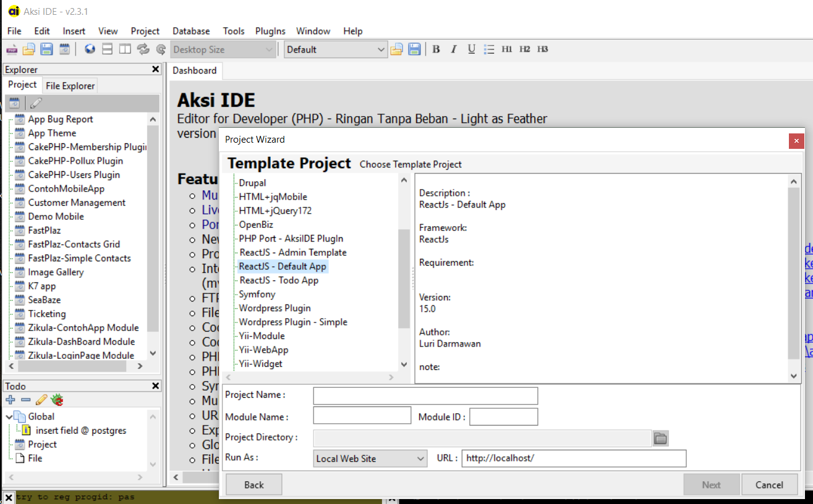Toggle bold formatting
The width and height of the screenshot is (813, 504).
(436, 49)
